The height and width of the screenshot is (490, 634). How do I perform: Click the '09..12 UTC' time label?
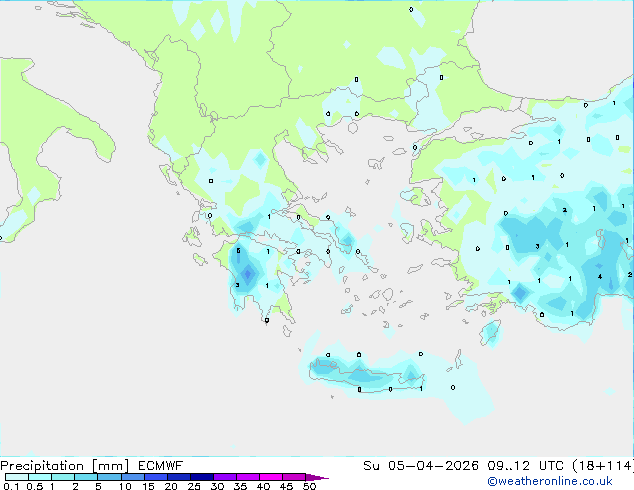(x=526, y=466)
